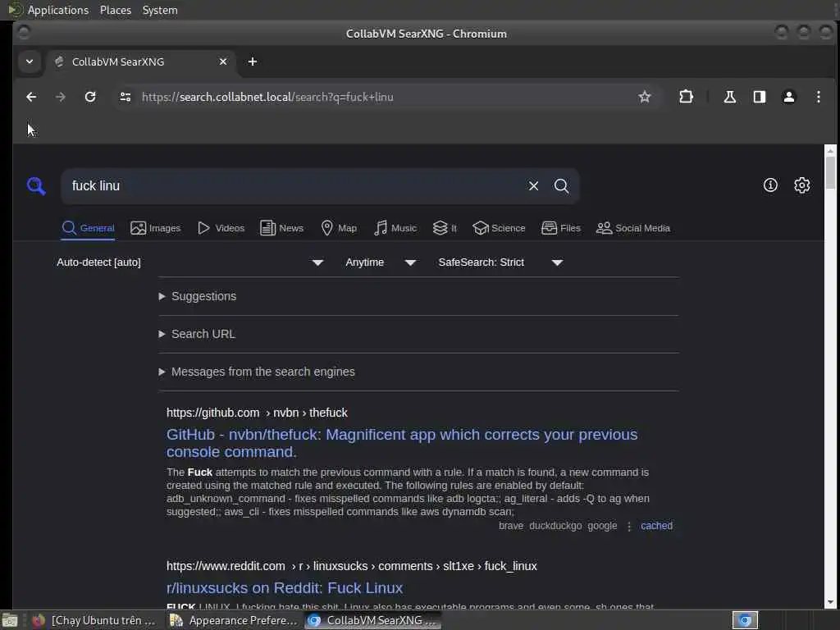Switch to CollabVM SearXNG taskbar window

click(373, 620)
